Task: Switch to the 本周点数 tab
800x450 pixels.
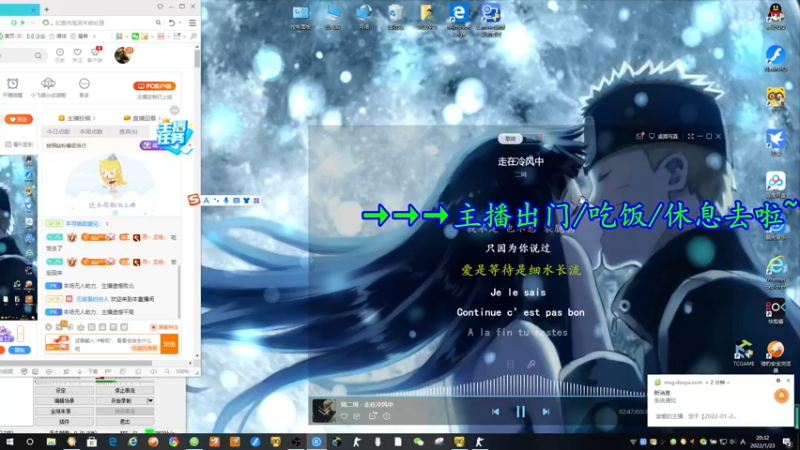Action: [x=92, y=132]
